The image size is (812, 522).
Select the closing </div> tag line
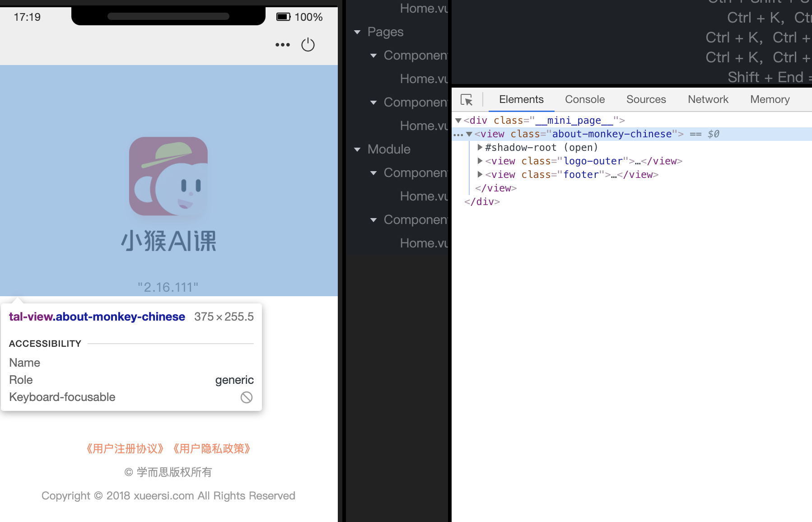[482, 201]
